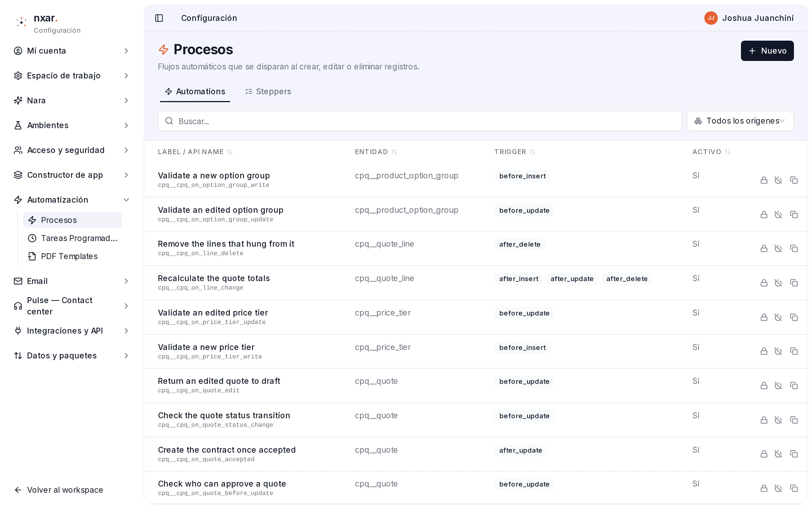The width and height of the screenshot is (812, 508).
Task: Deactivate Check the quote status transition automation
Action: coord(778,420)
